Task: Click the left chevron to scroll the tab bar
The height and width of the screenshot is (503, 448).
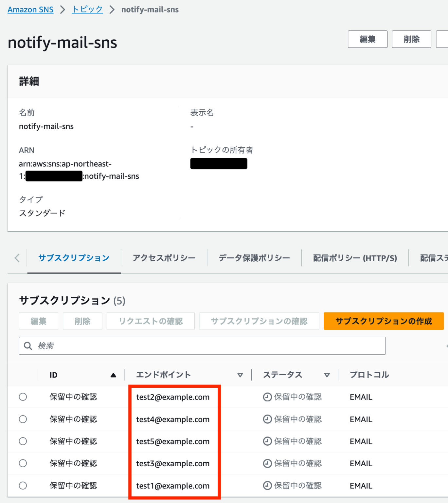Action: click(x=17, y=258)
